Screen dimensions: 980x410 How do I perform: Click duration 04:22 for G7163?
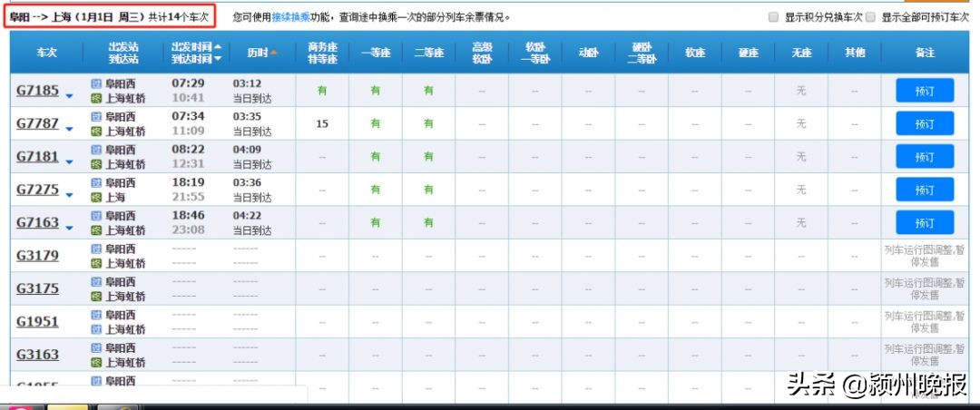click(x=247, y=216)
